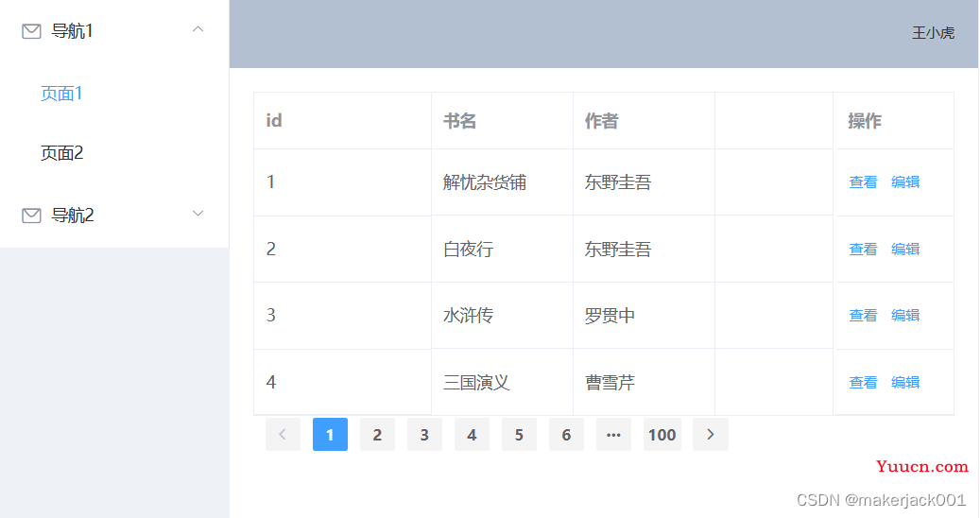The height and width of the screenshot is (518, 980).
Task: Select the book title 三国演义
Action: (x=476, y=382)
